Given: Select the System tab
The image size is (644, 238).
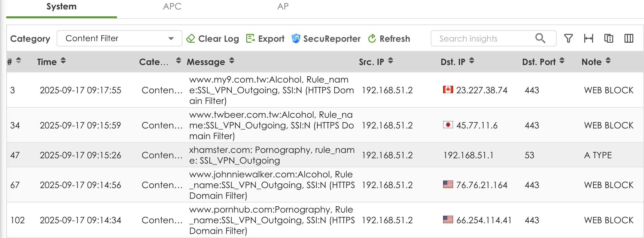Looking at the screenshot, I should [x=62, y=7].
